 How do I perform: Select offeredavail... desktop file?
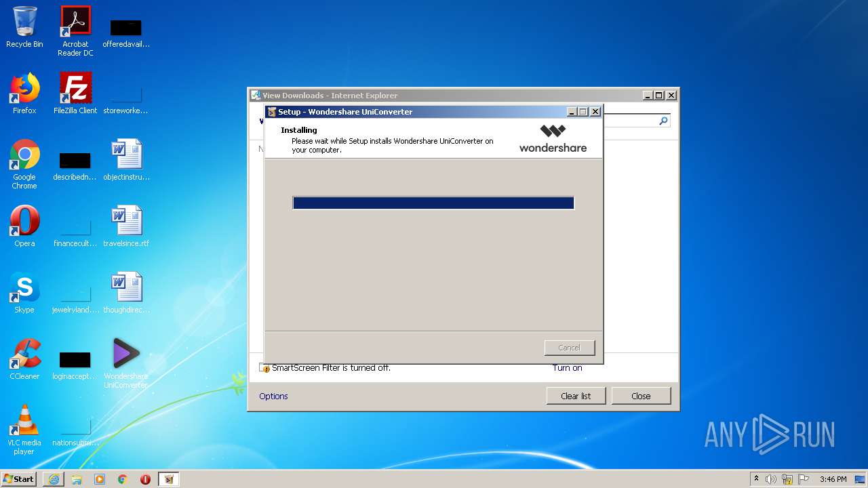point(126,33)
